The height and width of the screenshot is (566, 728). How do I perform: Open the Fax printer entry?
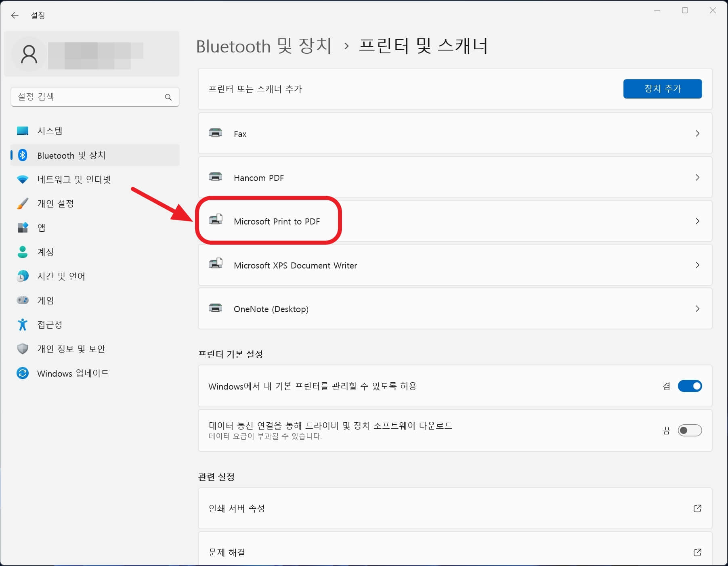455,134
